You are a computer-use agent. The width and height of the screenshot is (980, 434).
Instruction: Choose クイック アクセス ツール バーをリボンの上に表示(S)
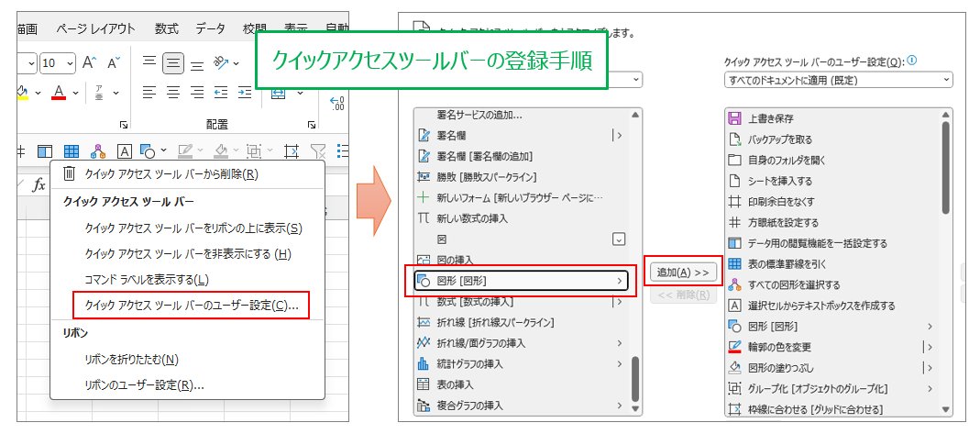[x=188, y=228]
